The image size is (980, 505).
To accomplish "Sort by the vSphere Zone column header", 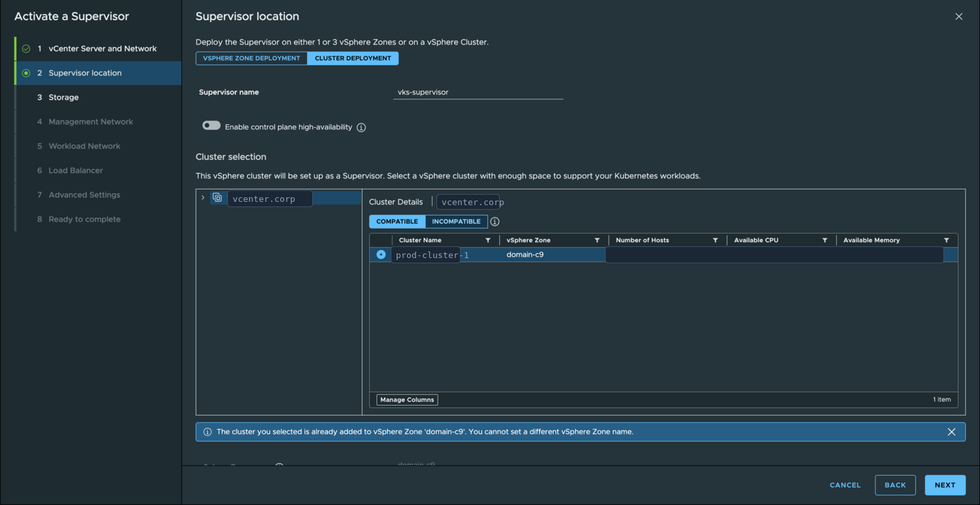I will tap(529, 240).
